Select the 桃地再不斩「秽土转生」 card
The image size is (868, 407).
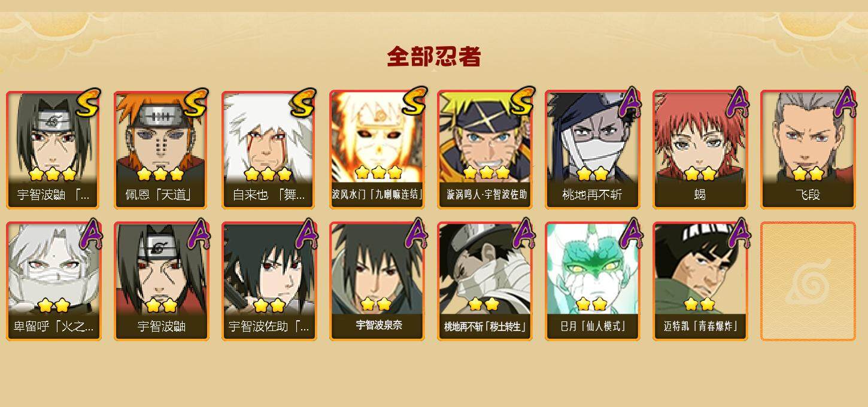[484, 281]
